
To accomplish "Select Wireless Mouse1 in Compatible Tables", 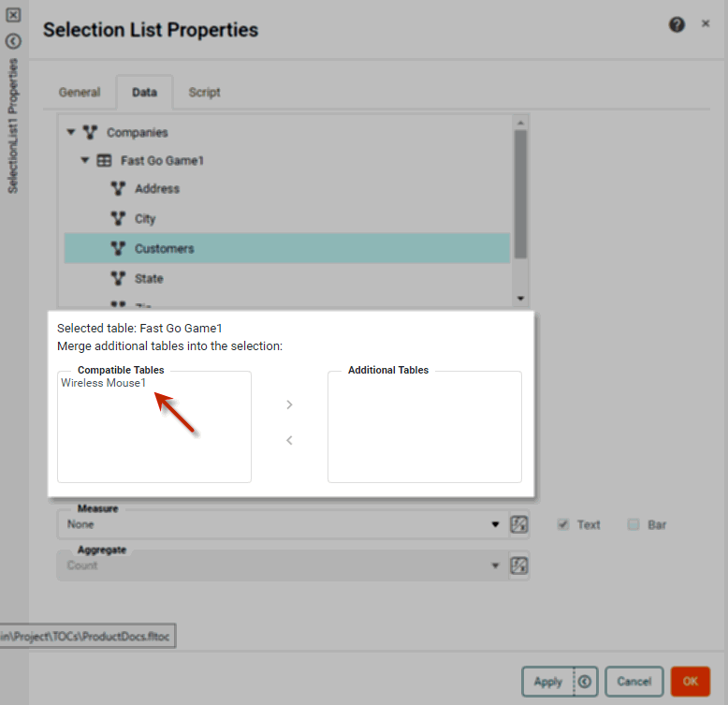I will pos(104,383).
